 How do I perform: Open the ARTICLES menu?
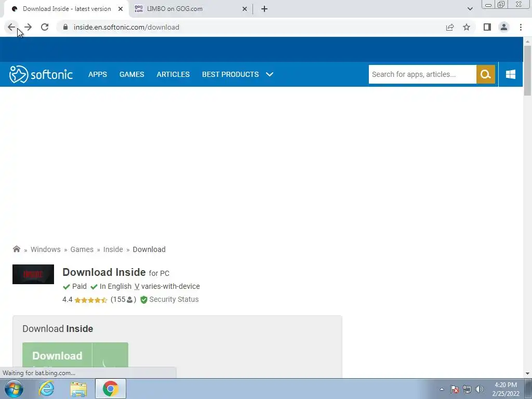coord(173,74)
